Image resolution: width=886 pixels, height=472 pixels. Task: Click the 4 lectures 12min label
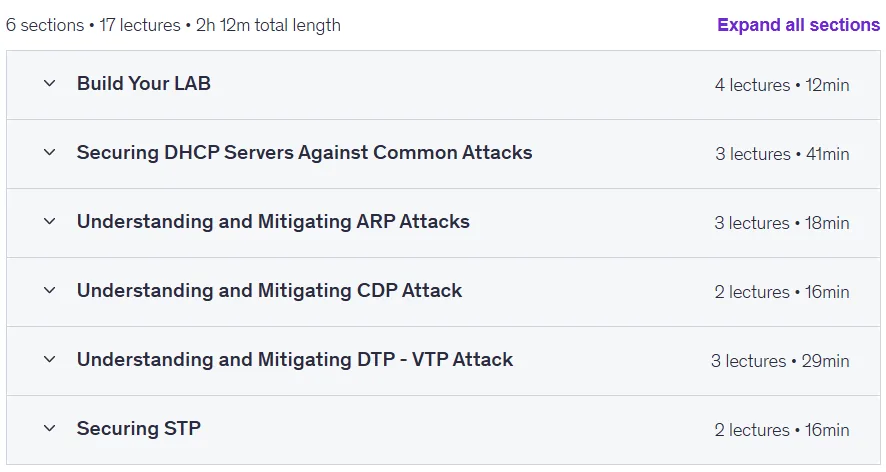pos(781,85)
